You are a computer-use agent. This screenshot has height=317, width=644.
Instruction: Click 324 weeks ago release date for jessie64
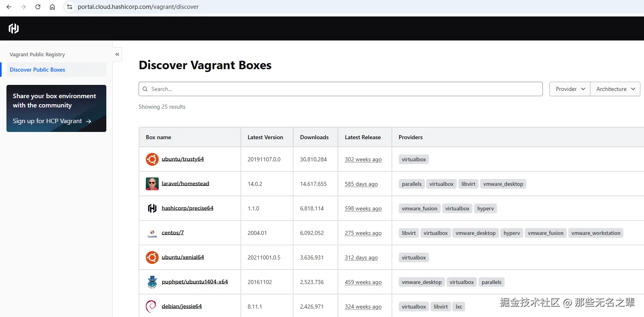pos(363,307)
